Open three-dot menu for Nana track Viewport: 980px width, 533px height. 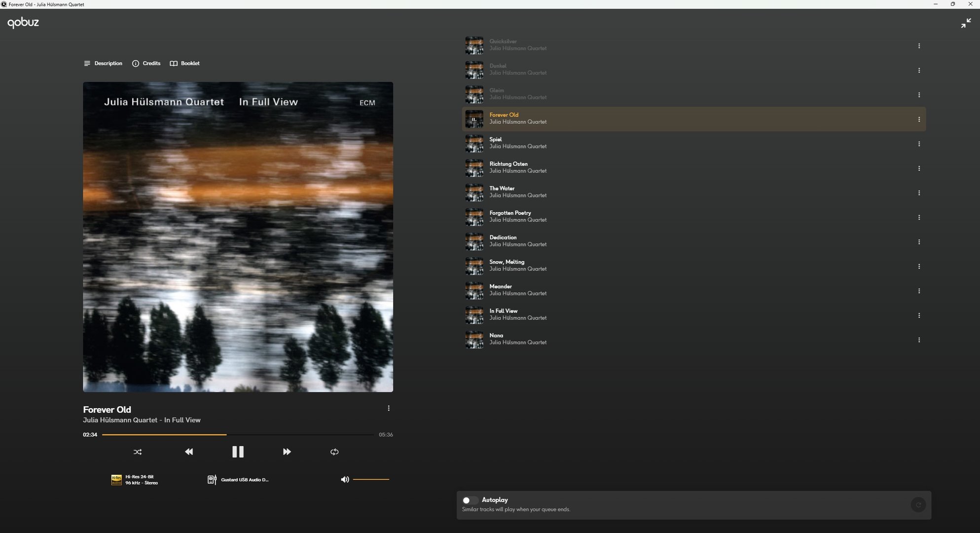click(x=919, y=340)
